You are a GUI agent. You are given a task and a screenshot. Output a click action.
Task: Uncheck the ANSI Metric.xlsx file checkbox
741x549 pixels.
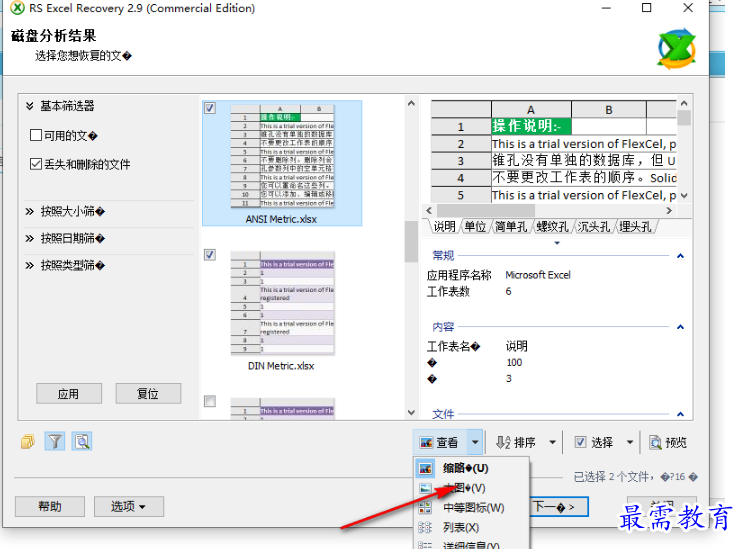coord(210,108)
